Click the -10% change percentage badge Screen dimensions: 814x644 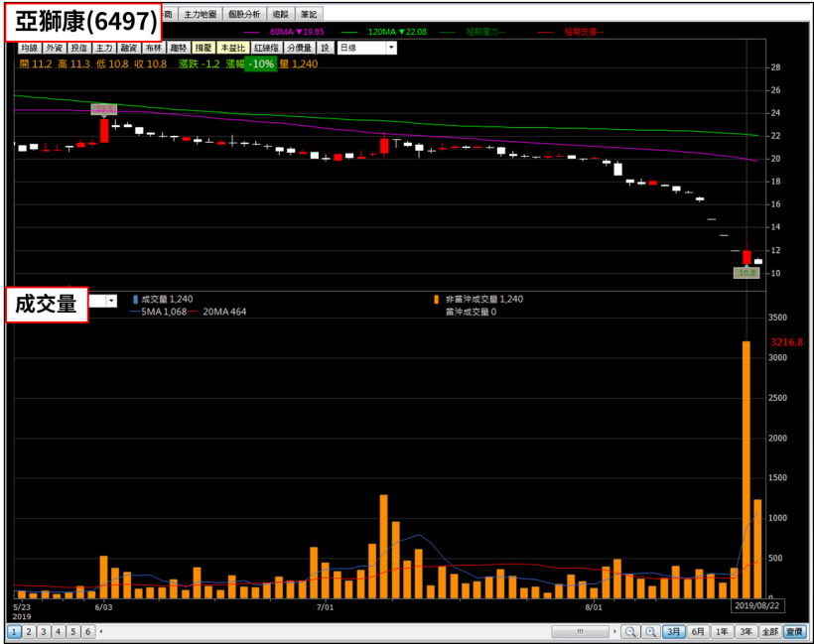(x=261, y=64)
